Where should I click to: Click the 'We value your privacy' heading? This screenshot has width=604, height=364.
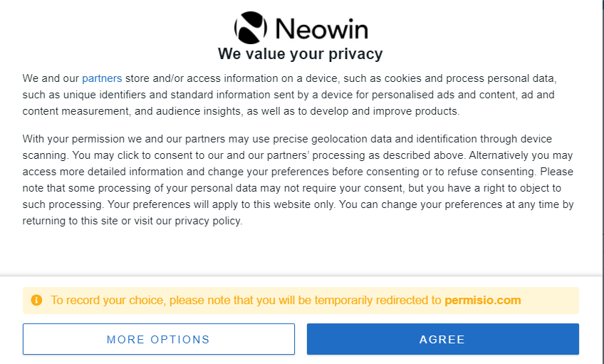[300, 54]
